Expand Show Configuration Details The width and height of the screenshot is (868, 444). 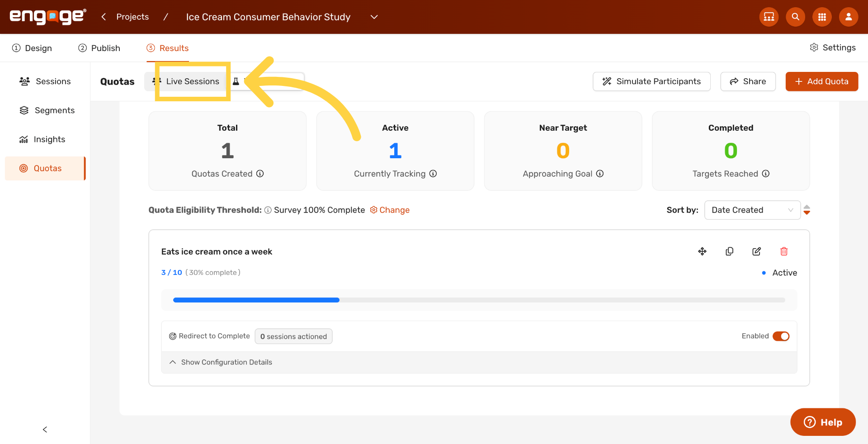coord(221,362)
